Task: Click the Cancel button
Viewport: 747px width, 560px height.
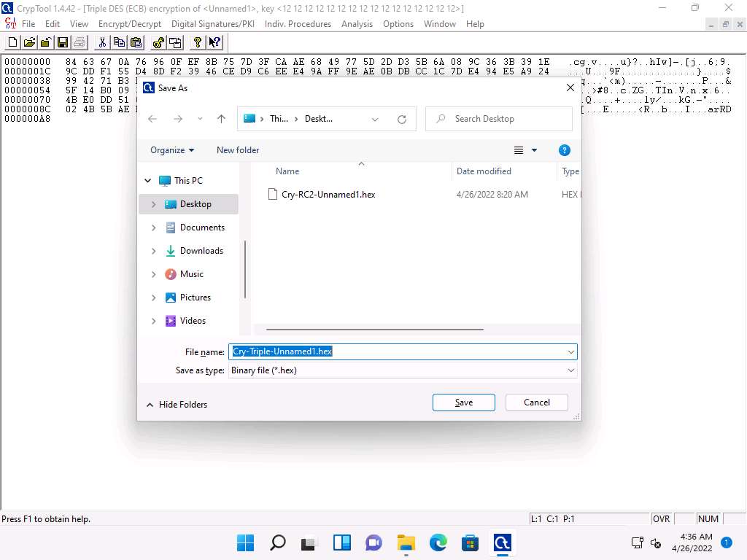Action: (x=537, y=402)
